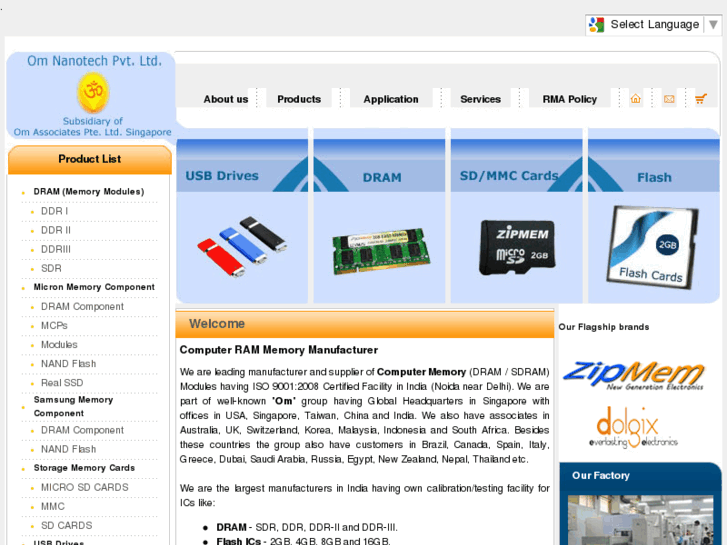
Task: Open DDR II in product list
Action: click(56, 230)
